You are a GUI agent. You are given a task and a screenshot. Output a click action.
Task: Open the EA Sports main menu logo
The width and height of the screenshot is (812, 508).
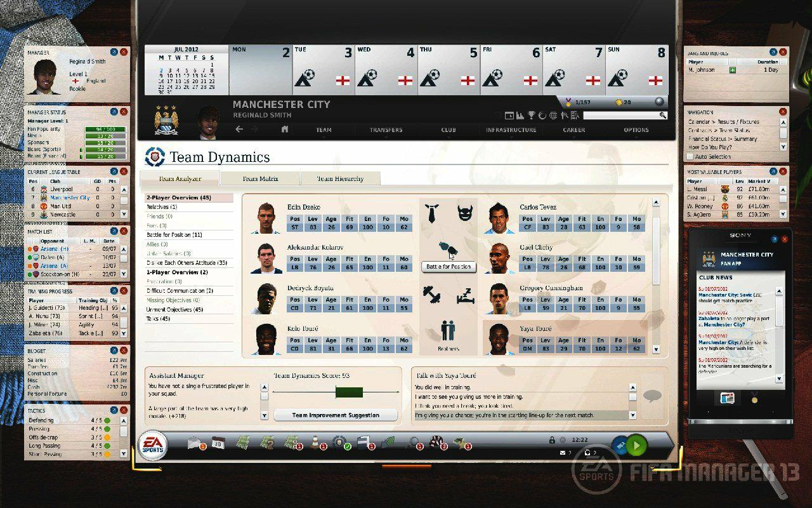153,446
